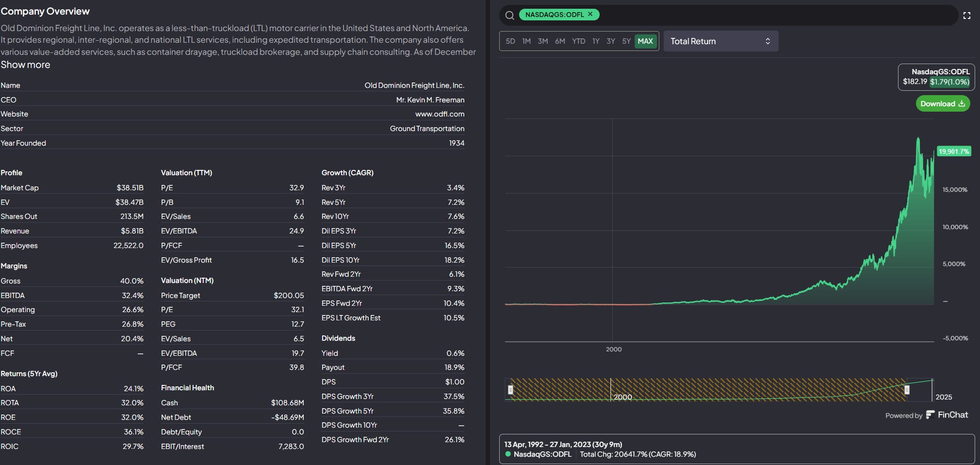The height and width of the screenshot is (465, 980).
Task: Remove the NASDAQGS:ODFL ticker chip
Action: [590, 14]
